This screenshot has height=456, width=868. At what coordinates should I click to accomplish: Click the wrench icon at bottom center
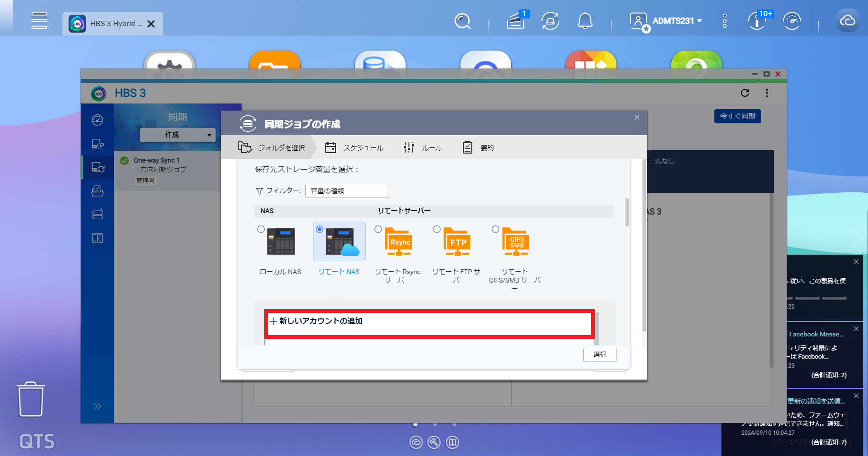pos(434,442)
